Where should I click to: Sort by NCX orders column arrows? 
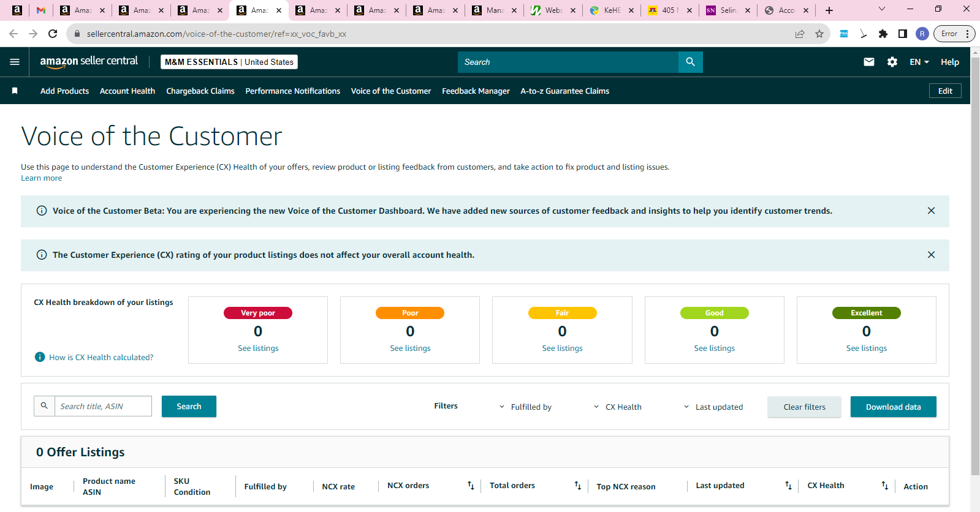[471, 486]
